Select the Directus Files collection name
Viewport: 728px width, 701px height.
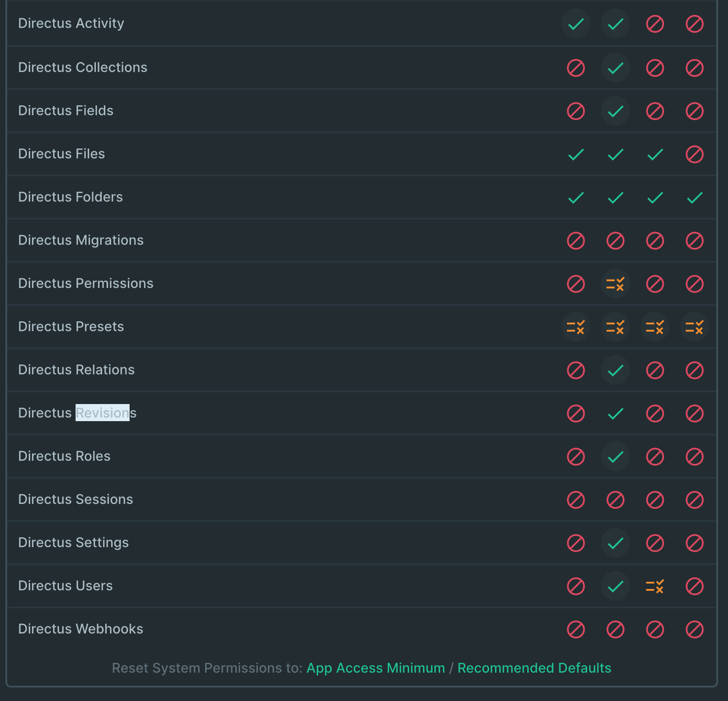pos(62,154)
